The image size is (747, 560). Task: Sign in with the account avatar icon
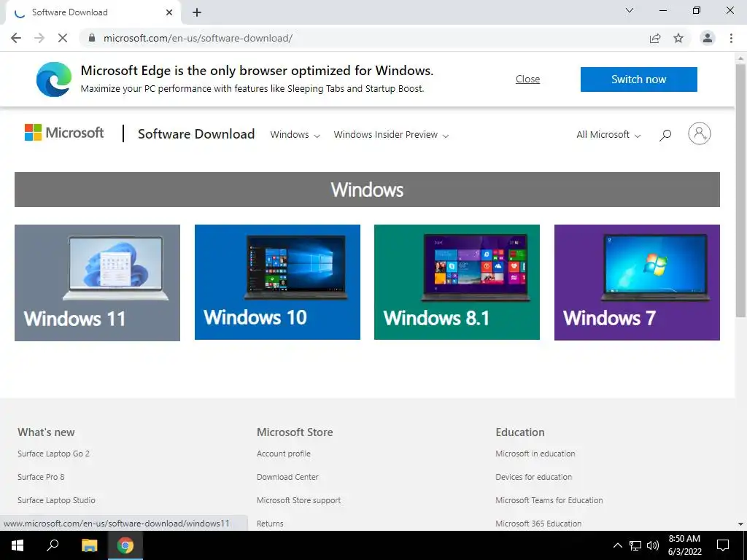(699, 134)
